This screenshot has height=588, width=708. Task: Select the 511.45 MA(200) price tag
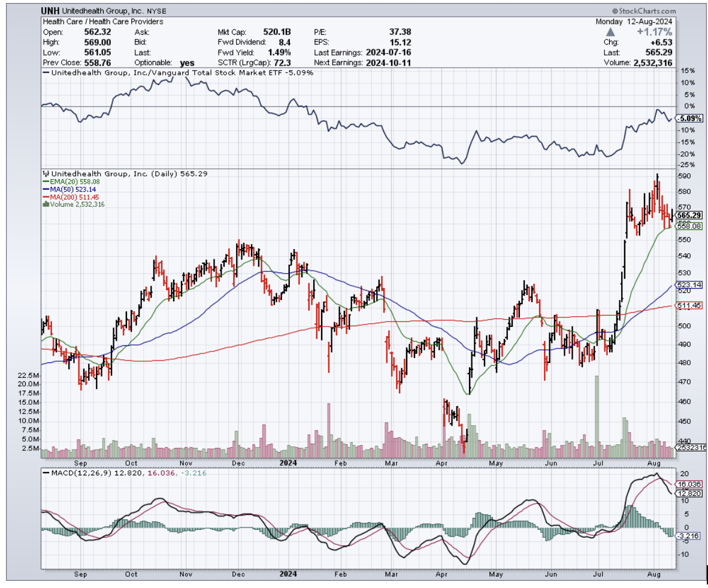click(689, 306)
